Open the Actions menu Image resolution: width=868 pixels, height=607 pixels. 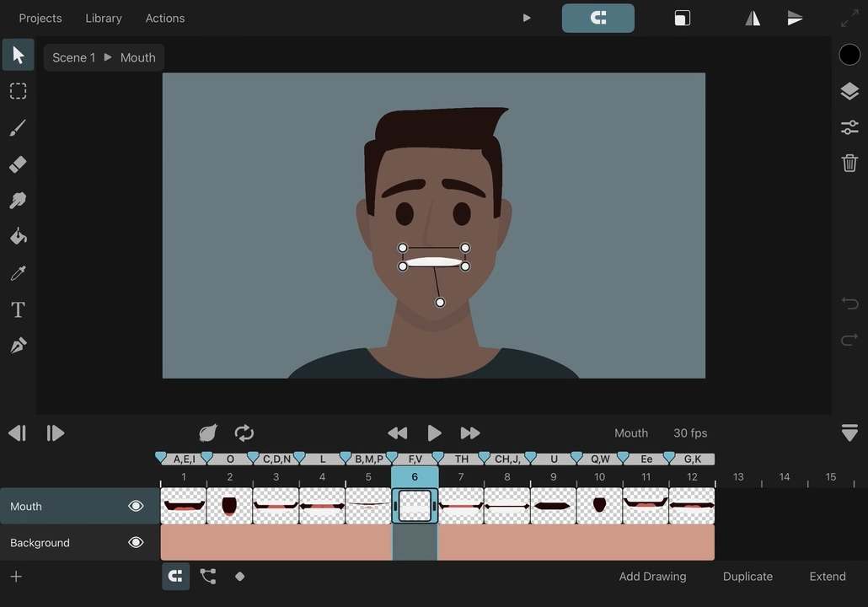click(164, 18)
